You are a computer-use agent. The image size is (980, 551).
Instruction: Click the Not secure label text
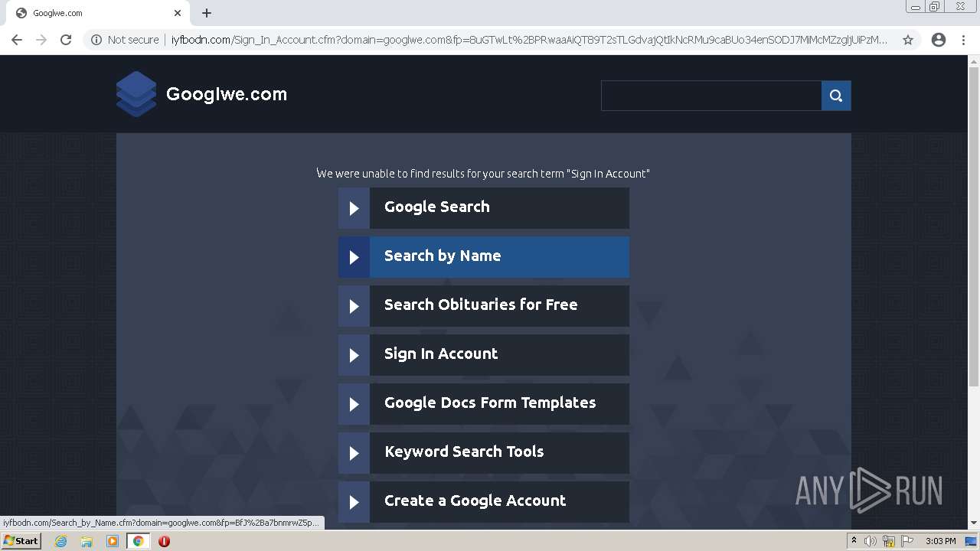133,40
